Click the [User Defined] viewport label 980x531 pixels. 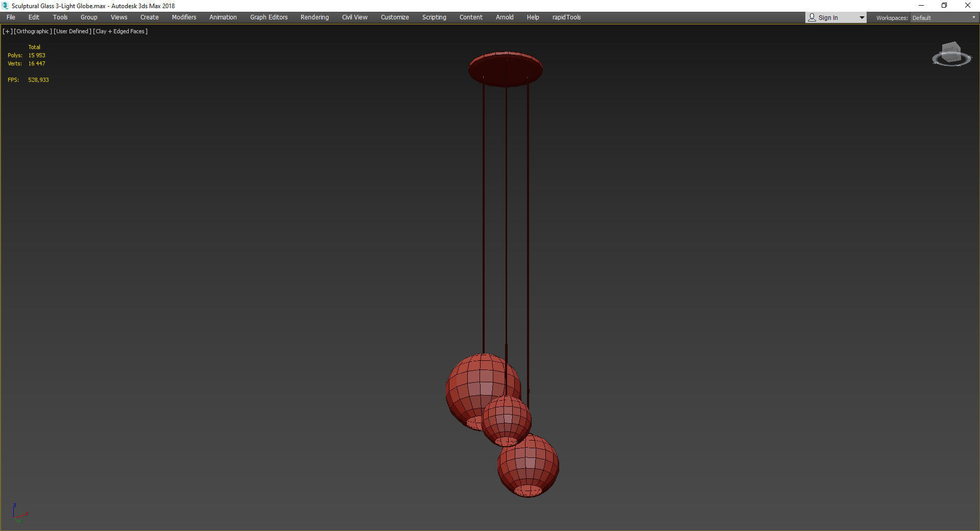73,31
